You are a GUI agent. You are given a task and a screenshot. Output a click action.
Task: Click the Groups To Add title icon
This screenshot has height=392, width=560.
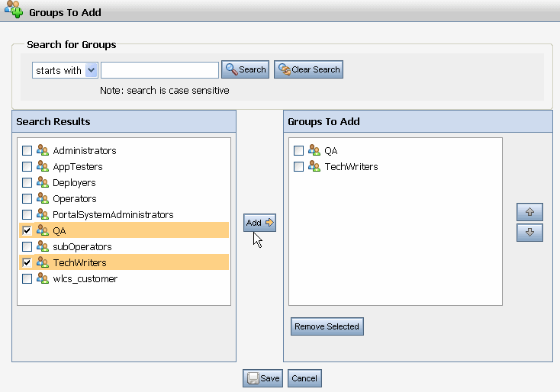(x=14, y=12)
